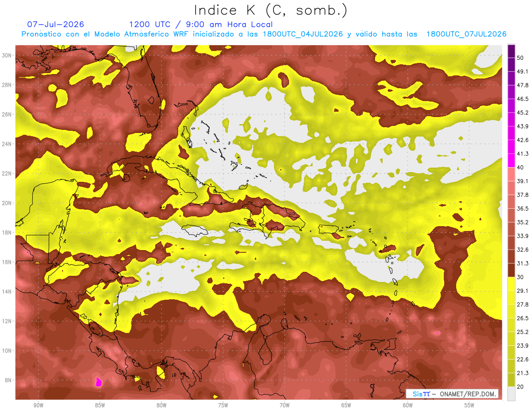Click the latitude label '18N'

[x=8, y=232]
